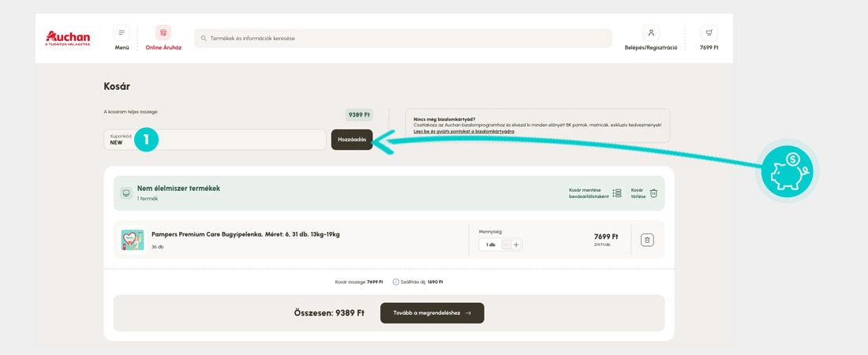Focus the Kuponkód input field
Screen dimensions: 868x355
[215, 140]
